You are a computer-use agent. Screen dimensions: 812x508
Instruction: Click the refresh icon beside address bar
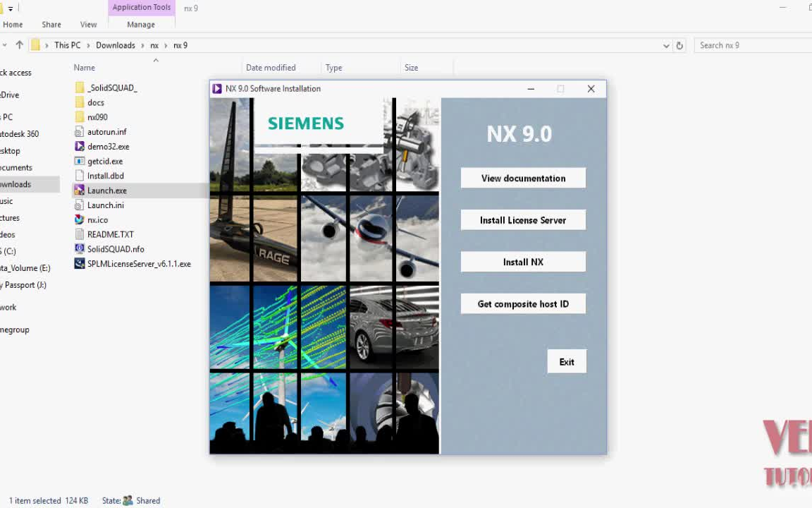point(679,45)
